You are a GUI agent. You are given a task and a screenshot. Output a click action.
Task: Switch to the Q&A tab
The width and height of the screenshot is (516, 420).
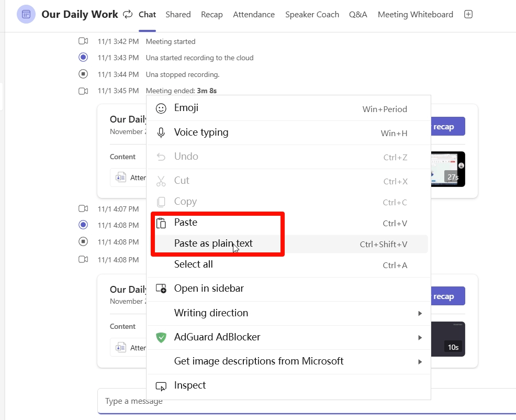[358, 15]
